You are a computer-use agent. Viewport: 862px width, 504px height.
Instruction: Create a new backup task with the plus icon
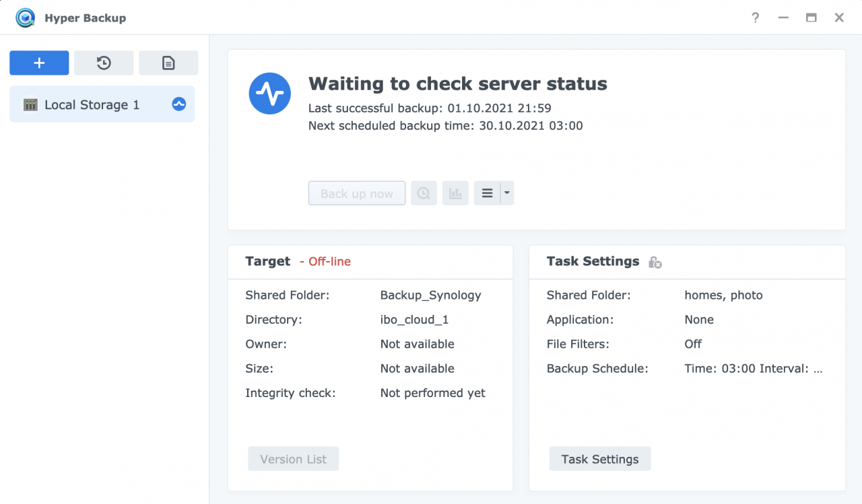pyautogui.click(x=38, y=63)
